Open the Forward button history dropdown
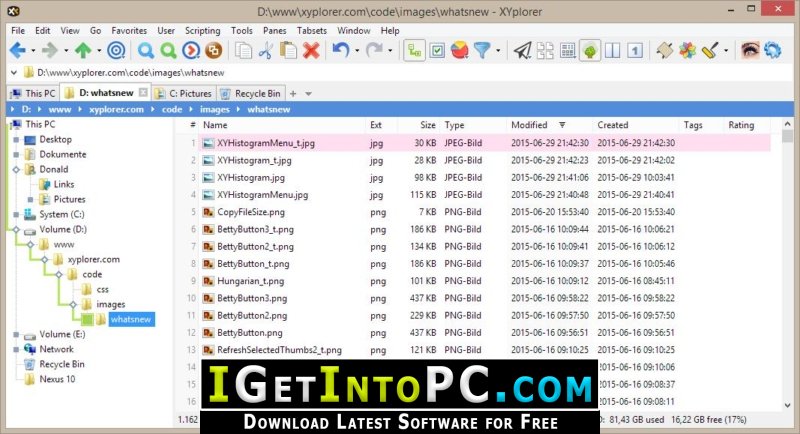 coord(66,50)
